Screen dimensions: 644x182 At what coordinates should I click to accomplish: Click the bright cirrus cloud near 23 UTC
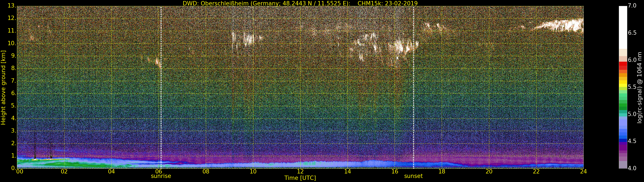pos(560,26)
